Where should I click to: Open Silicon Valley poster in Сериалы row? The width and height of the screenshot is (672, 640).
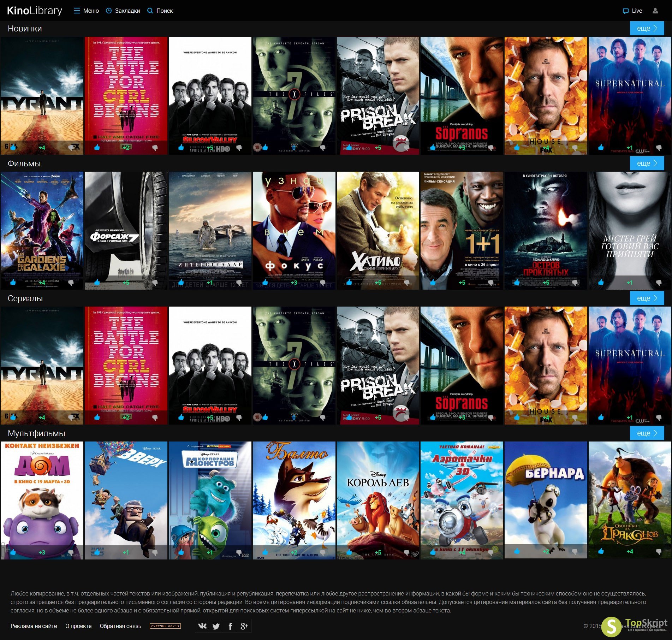pos(210,365)
